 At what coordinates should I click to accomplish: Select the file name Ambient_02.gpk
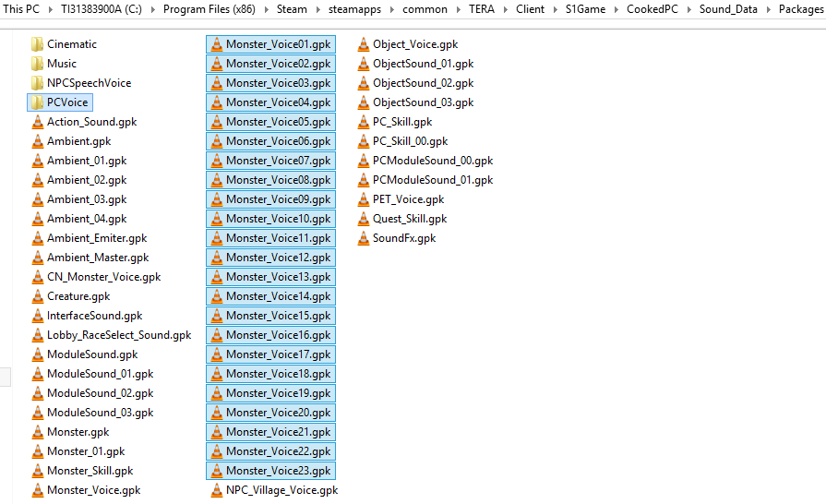click(87, 180)
